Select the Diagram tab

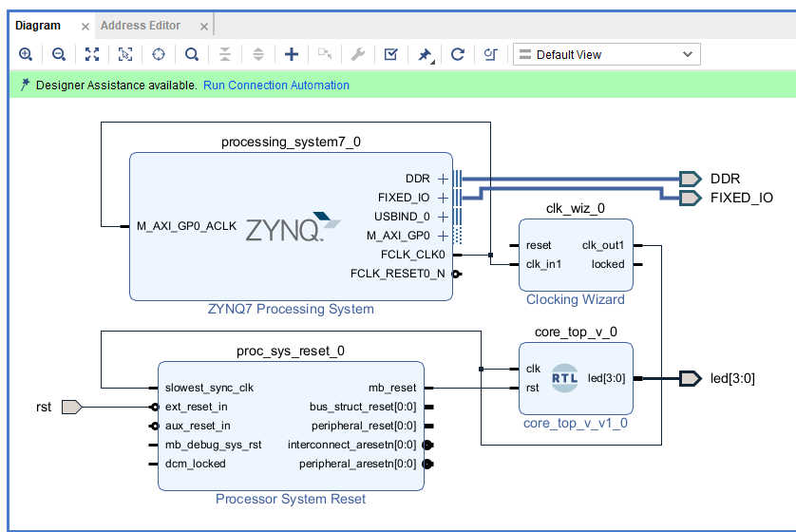[x=38, y=26]
